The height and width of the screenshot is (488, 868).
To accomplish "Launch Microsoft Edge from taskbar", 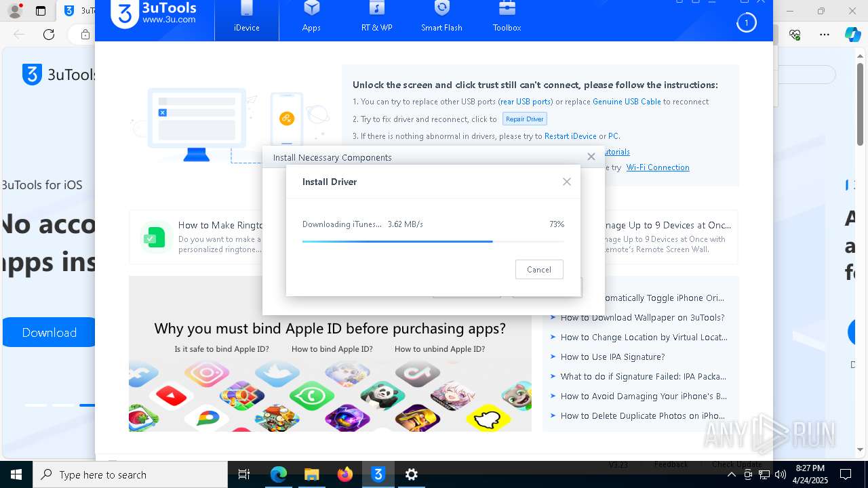I will click(279, 474).
